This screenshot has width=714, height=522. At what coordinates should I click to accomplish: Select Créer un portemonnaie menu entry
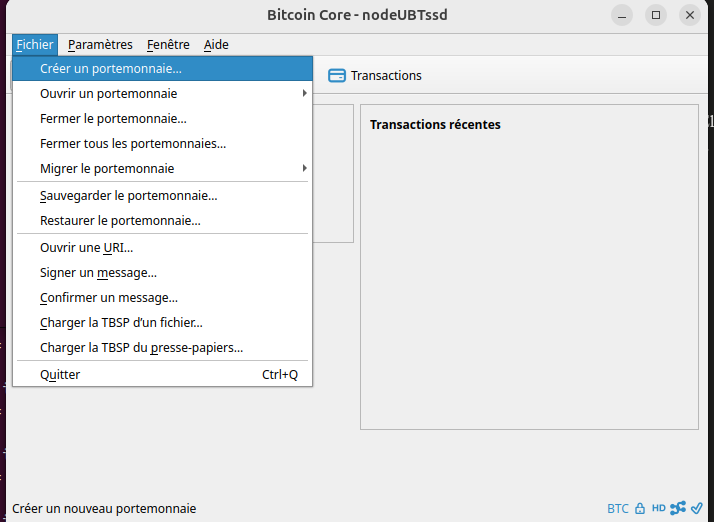[111, 69]
